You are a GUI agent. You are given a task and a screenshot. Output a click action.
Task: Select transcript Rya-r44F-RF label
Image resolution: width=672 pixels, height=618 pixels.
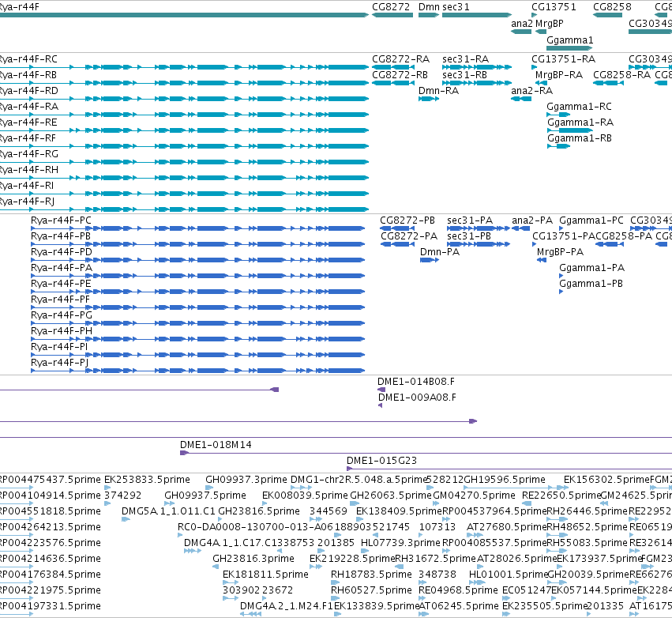28,138
